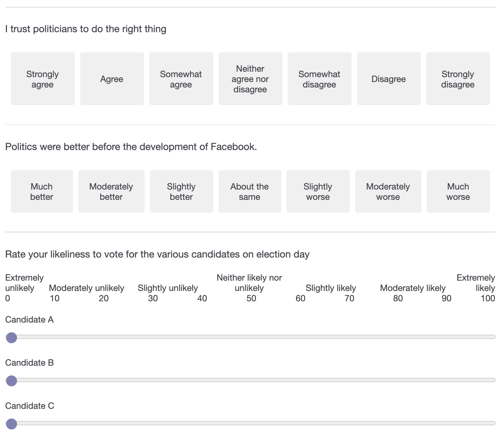Click the Candidate B slider handle
This screenshot has height=441, width=504.
tap(12, 381)
